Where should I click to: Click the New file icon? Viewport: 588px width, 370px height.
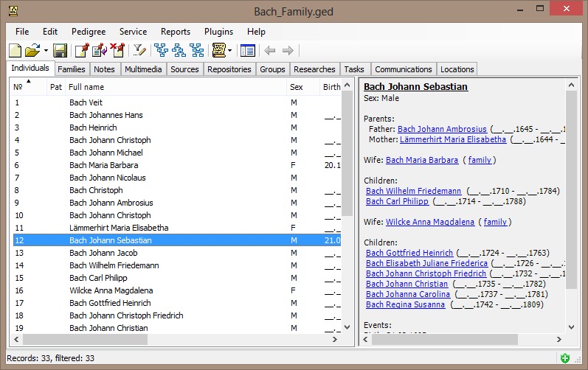[x=15, y=51]
